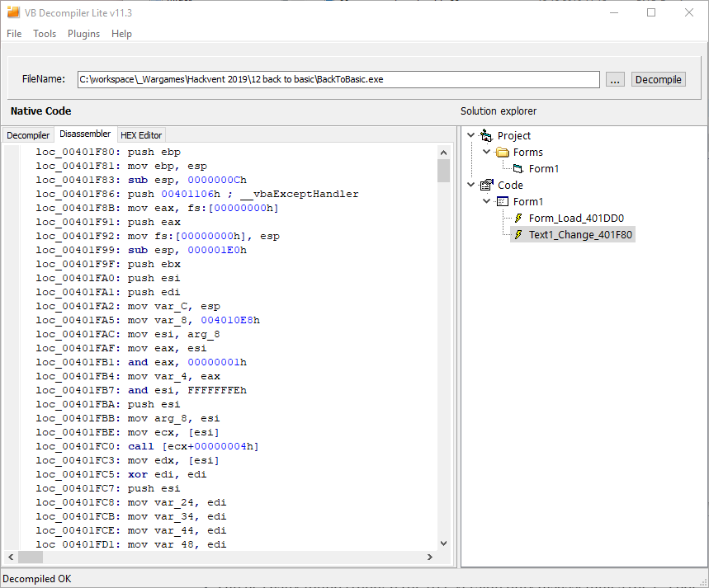Click the disassembly scroll down arrow
This screenshot has height=588, width=709.
(x=443, y=543)
